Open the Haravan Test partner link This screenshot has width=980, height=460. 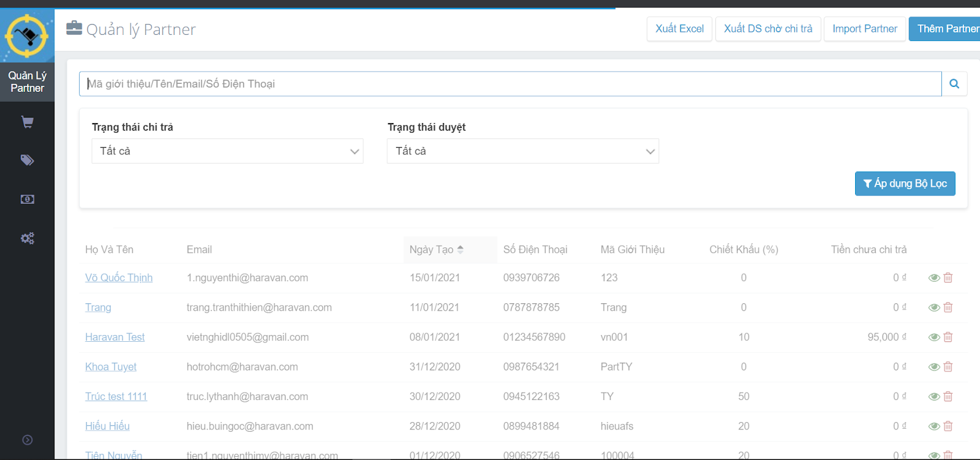pyautogui.click(x=115, y=337)
